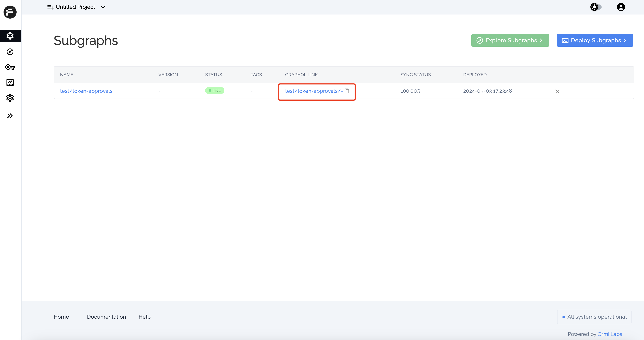This screenshot has width=644, height=340.
Task: Open the user account avatar icon
Action: click(x=621, y=7)
